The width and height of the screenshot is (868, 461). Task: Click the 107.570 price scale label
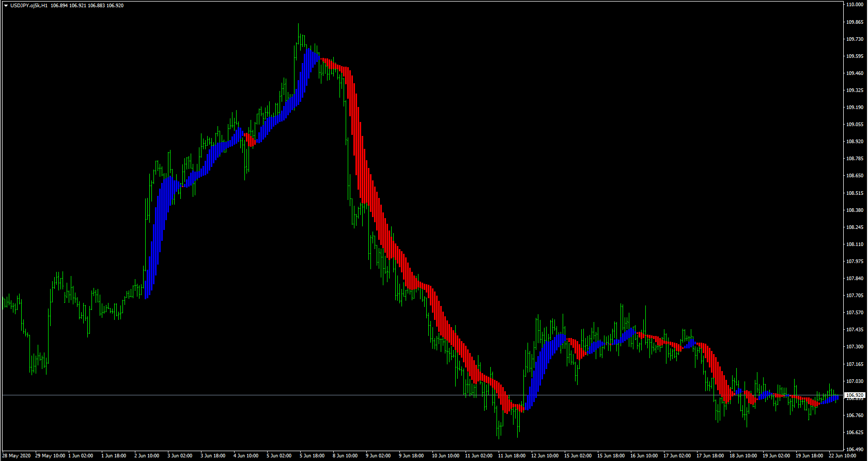tap(855, 312)
